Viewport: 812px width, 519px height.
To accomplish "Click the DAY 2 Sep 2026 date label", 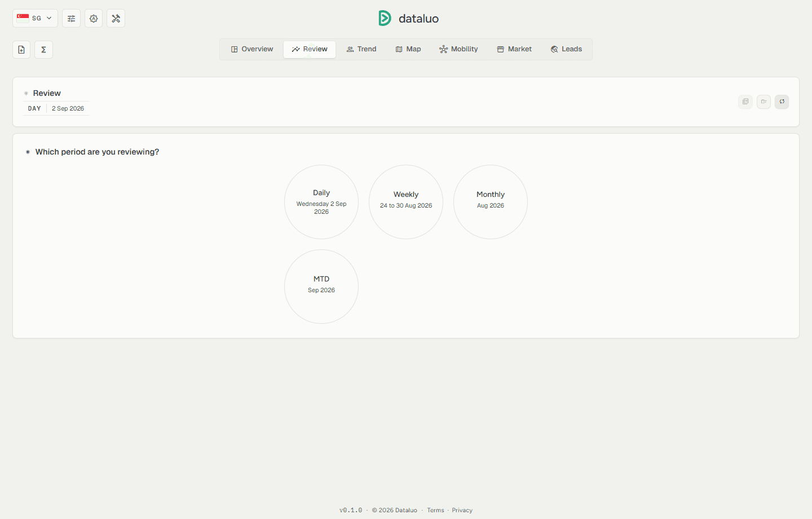I will click(56, 108).
